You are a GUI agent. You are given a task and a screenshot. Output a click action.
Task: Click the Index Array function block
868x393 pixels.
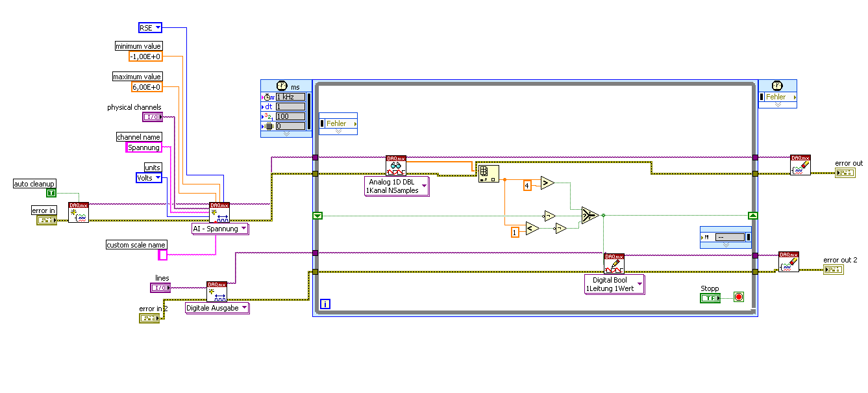point(488,173)
